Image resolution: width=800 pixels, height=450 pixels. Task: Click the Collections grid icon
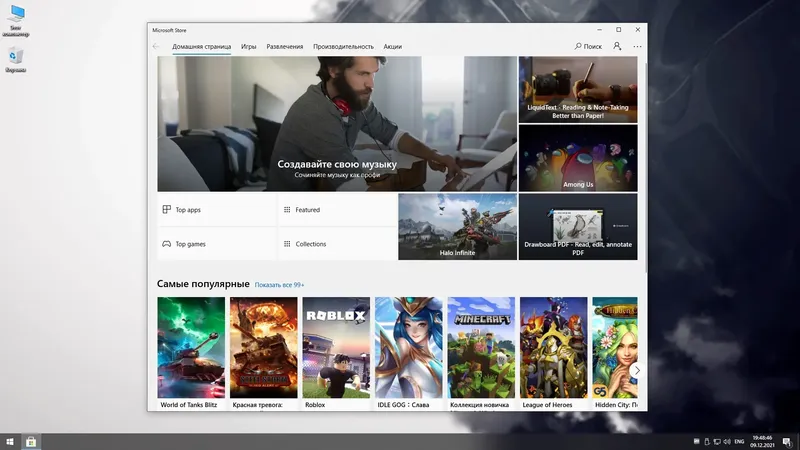pos(287,244)
